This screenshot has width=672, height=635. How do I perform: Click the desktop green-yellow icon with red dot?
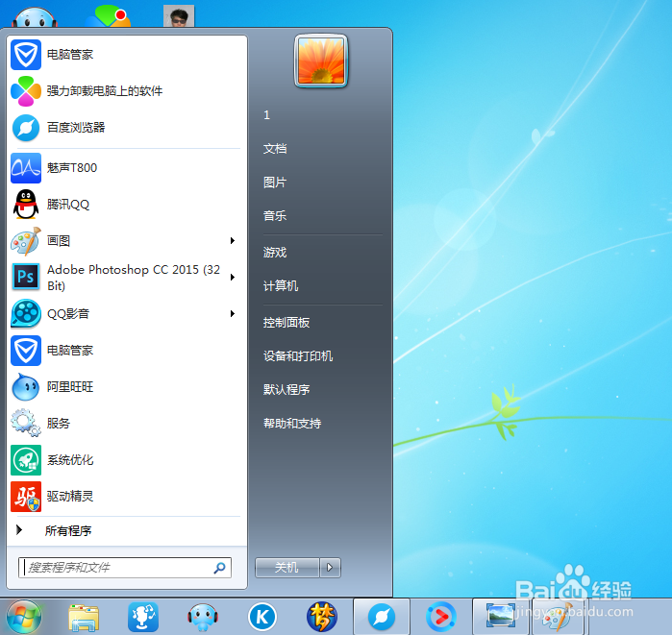click(109, 16)
